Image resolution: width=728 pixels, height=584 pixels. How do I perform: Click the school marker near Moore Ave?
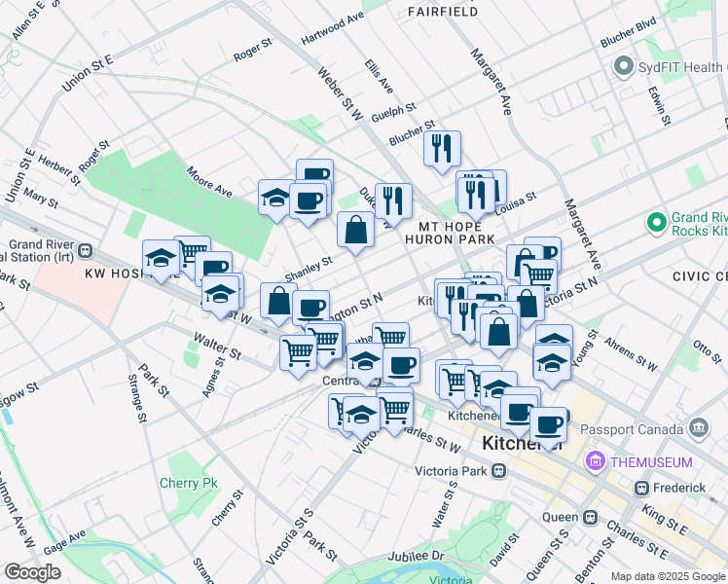(276, 199)
